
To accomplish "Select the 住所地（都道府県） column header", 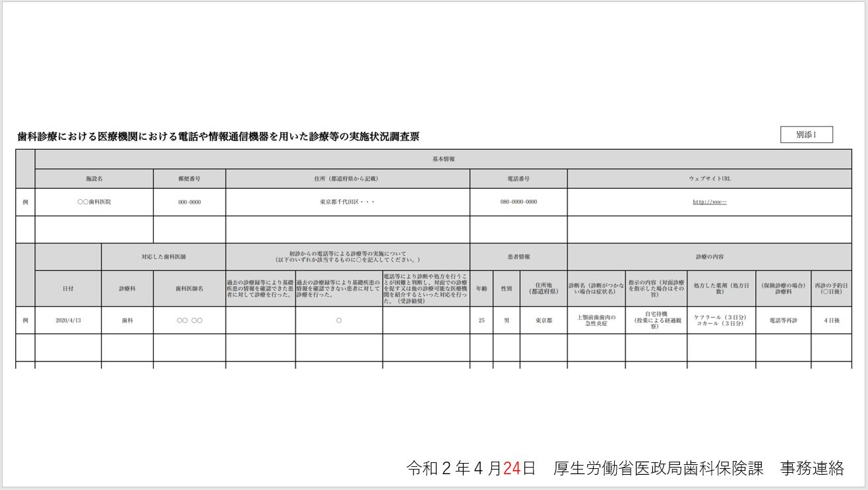I will click(x=543, y=288).
